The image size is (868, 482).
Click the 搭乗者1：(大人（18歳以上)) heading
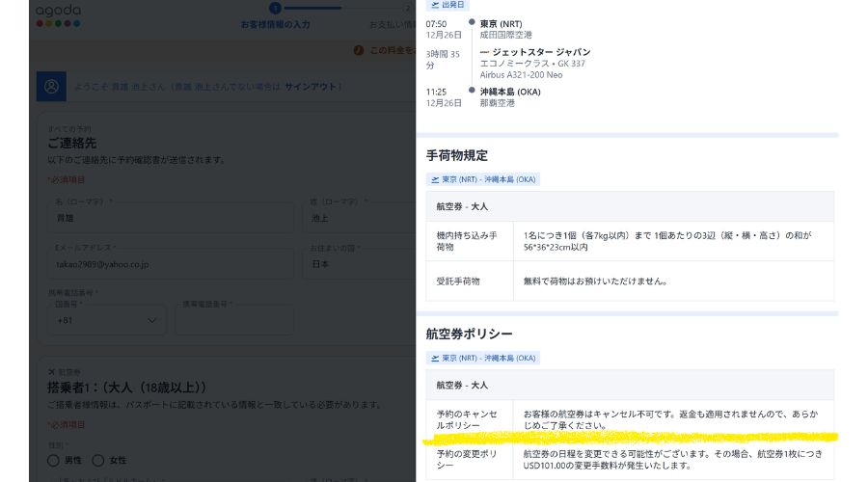[x=126, y=388]
